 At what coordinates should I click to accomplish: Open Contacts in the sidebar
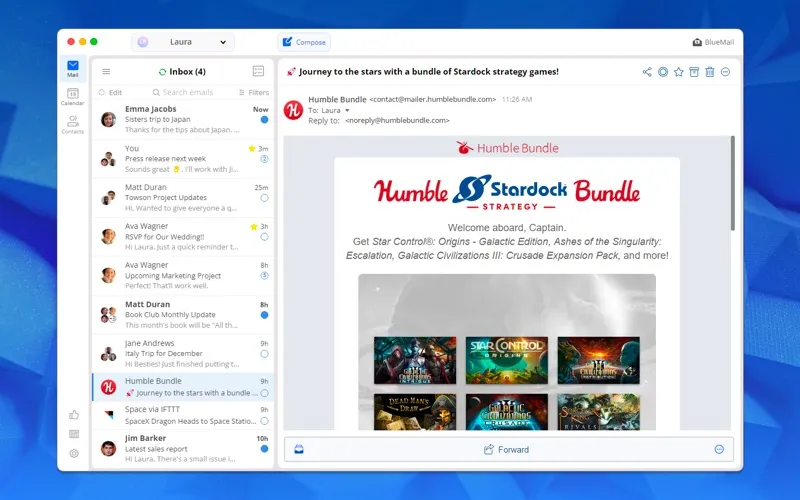[72, 124]
